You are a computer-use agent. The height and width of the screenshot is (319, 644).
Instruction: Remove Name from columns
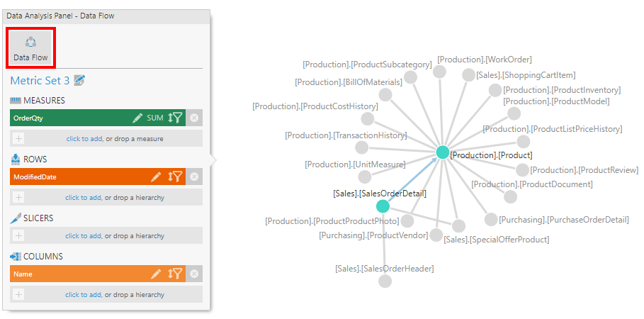(195, 274)
